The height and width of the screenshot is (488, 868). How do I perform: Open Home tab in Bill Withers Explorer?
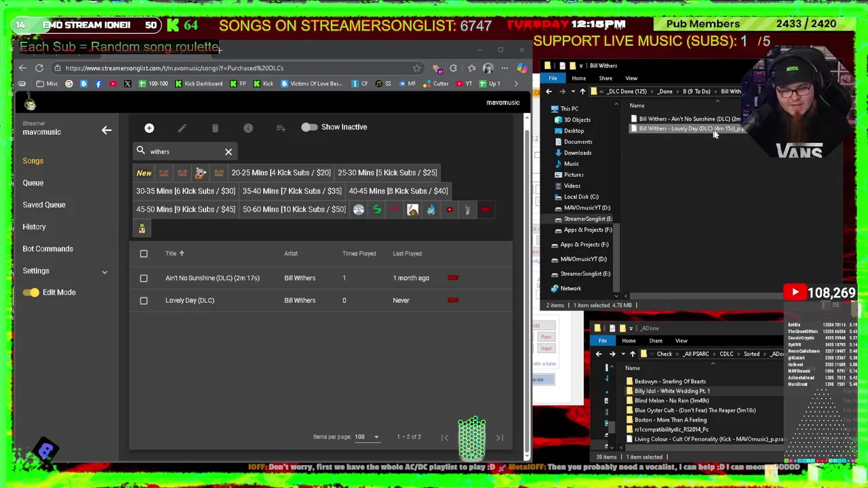pyautogui.click(x=578, y=78)
